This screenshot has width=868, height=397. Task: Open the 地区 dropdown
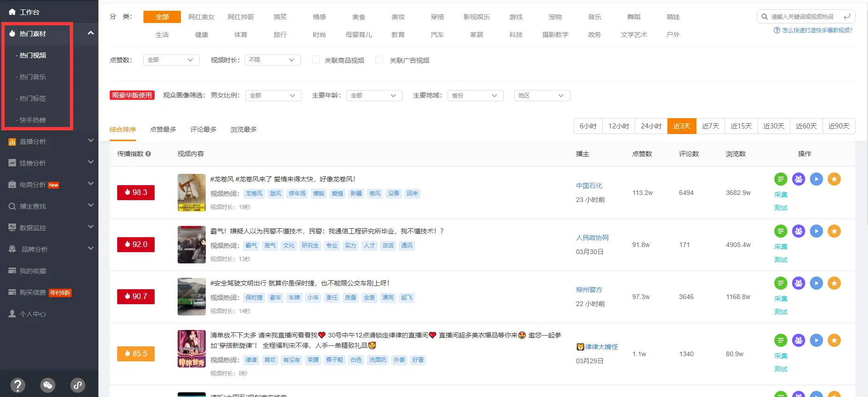(x=542, y=96)
